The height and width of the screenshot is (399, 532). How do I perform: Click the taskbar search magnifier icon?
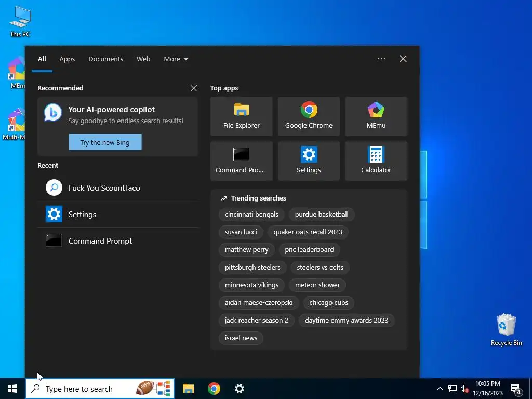(x=36, y=389)
